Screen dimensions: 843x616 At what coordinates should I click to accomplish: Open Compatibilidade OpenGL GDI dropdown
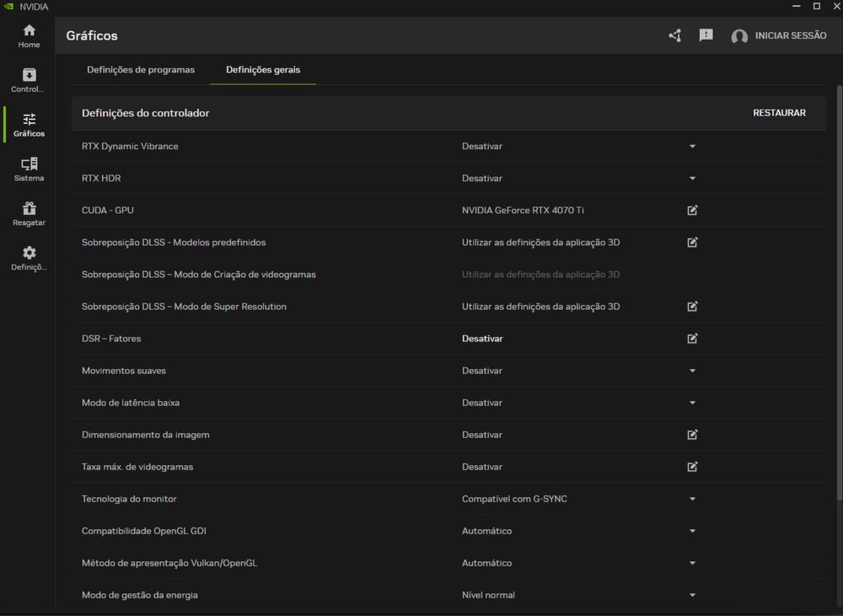(x=692, y=531)
